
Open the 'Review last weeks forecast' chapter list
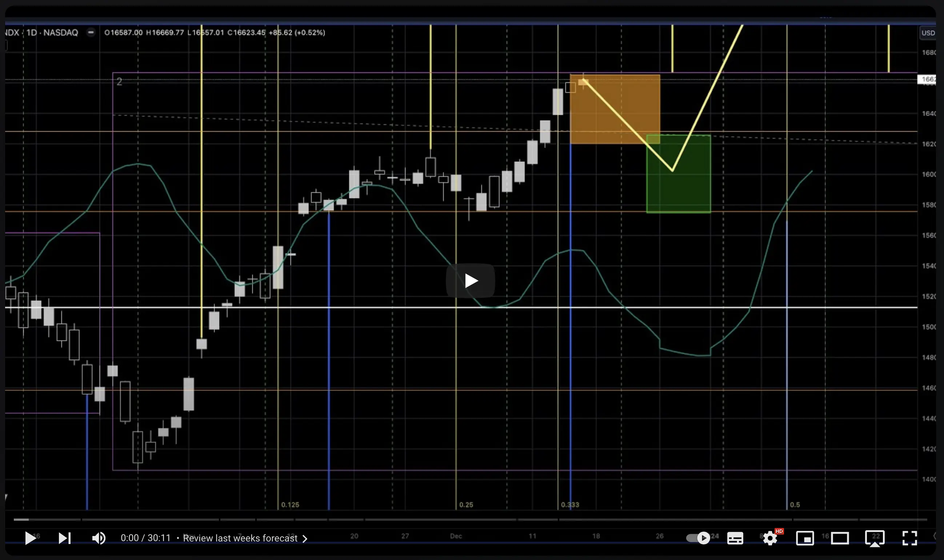click(240, 538)
